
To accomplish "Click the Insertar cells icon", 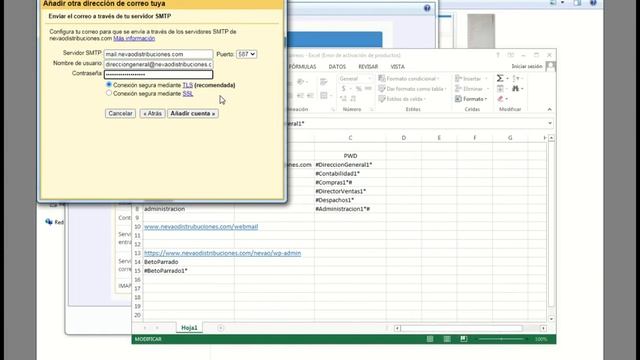I will tap(458, 78).
